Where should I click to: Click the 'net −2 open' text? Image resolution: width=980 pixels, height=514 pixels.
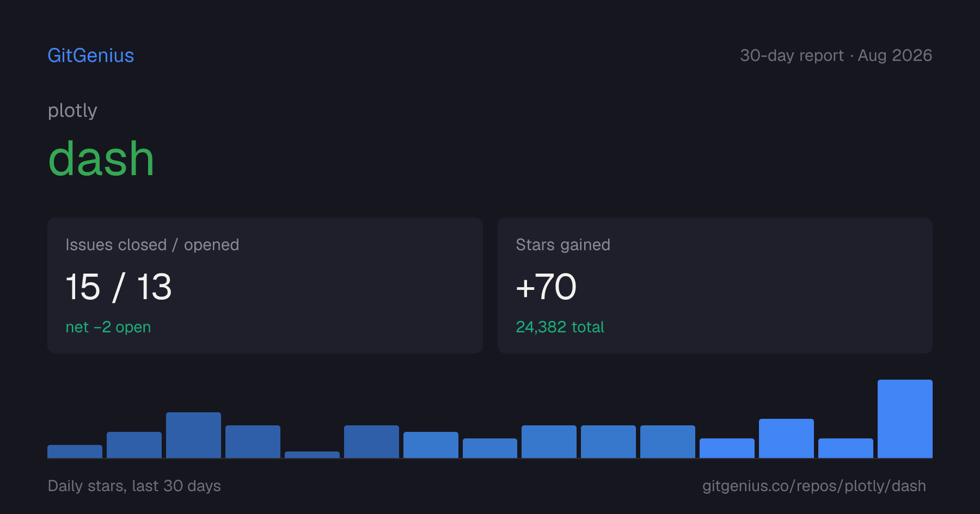[108, 327]
